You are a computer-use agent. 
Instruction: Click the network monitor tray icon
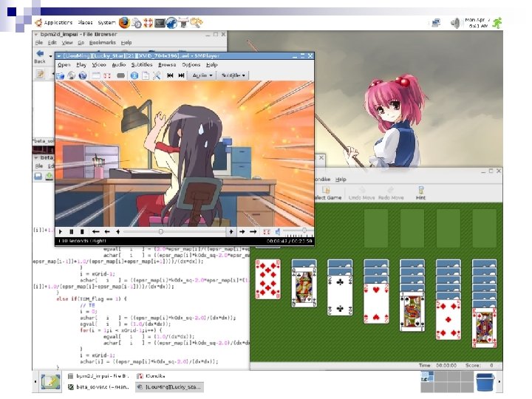point(436,23)
